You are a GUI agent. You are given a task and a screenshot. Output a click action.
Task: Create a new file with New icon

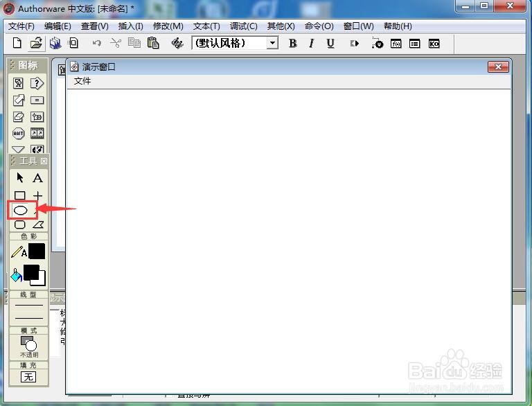coord(17,43)
